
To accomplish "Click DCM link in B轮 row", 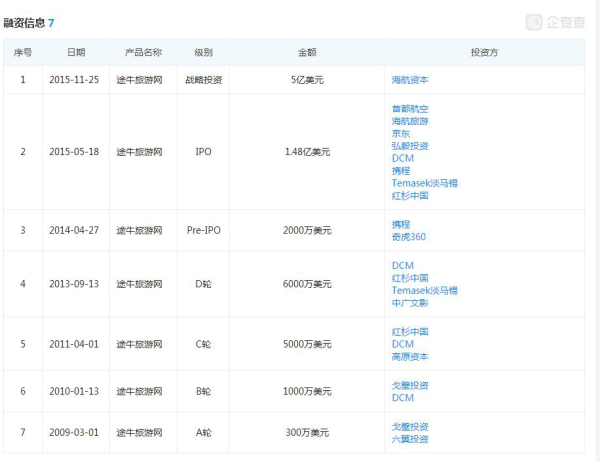I will [x=403, y=398].
